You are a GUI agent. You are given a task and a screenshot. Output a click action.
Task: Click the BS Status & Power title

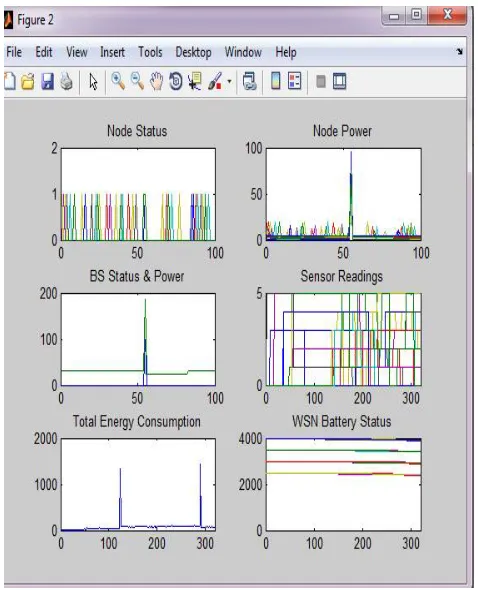137,276
